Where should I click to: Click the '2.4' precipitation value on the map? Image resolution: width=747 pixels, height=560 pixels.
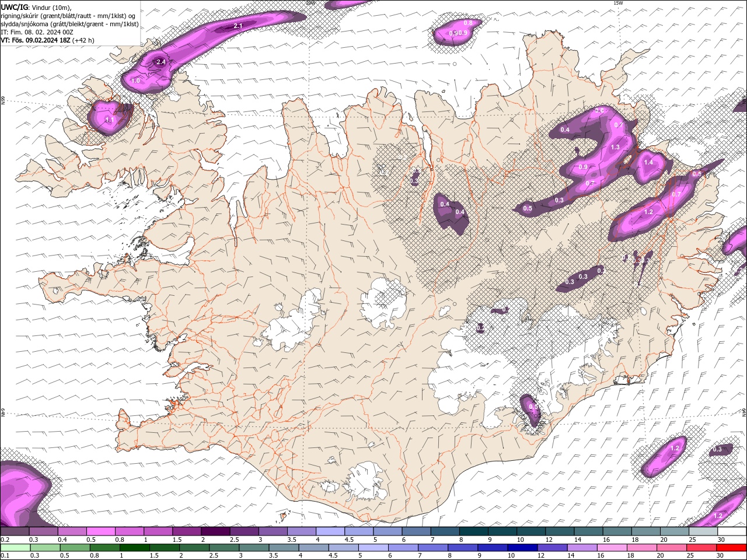tap(162, 61)
